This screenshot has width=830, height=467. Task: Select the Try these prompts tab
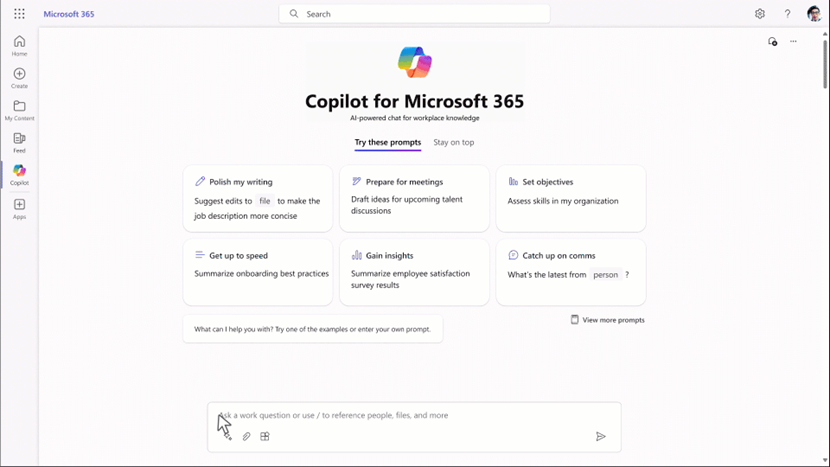[x=388, y=142]
